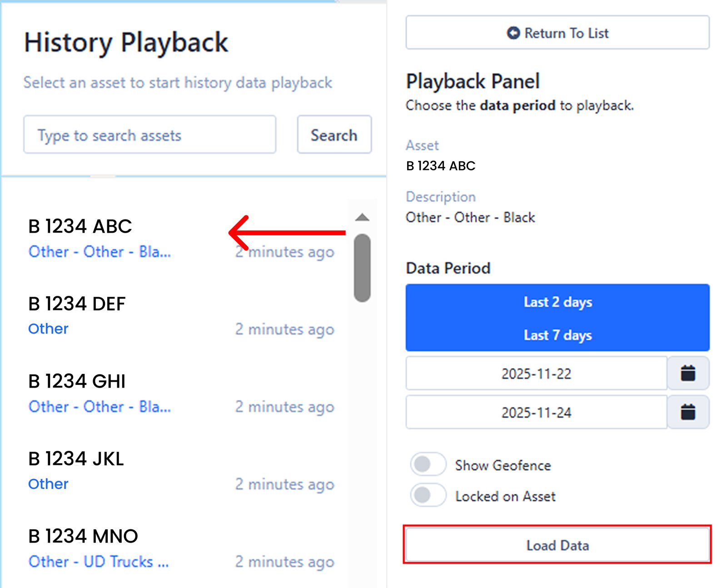Click the Other link under B 1234 JKL
Viewport: 727px width, 588px height.
48,484
